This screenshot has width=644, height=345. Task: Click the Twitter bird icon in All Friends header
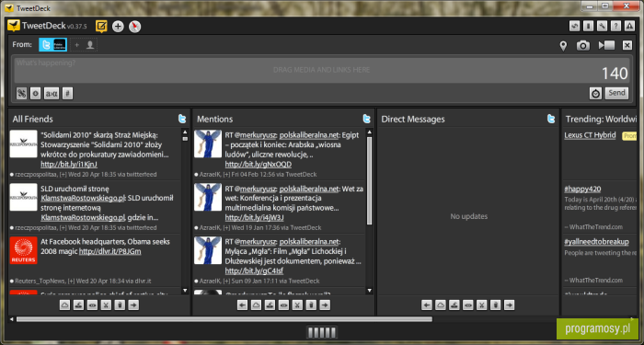click(x=182, y=119)
